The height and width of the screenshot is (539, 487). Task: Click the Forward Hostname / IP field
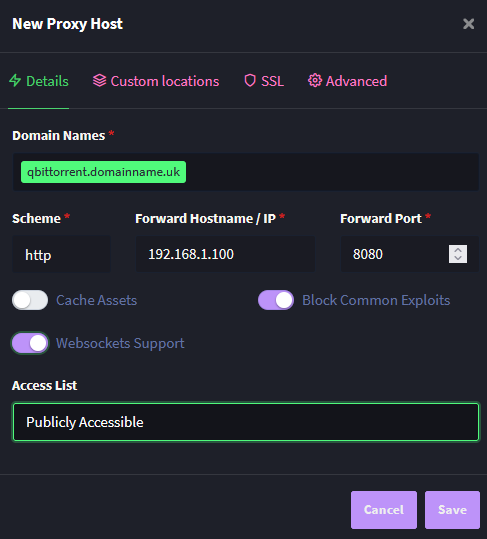[225, 254]
